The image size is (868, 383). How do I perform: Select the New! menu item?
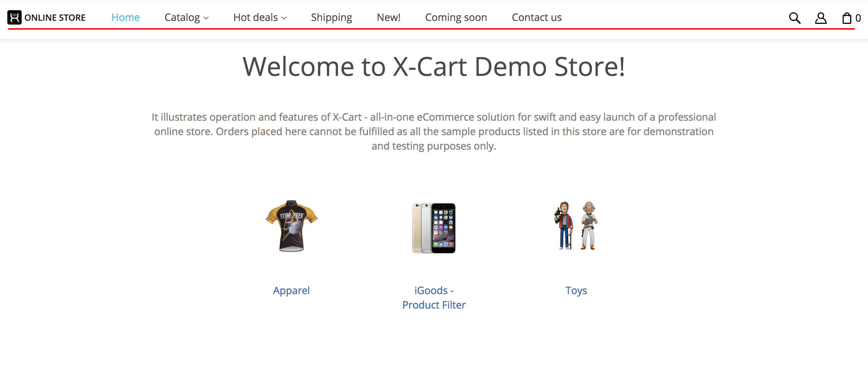coord(388,17)
